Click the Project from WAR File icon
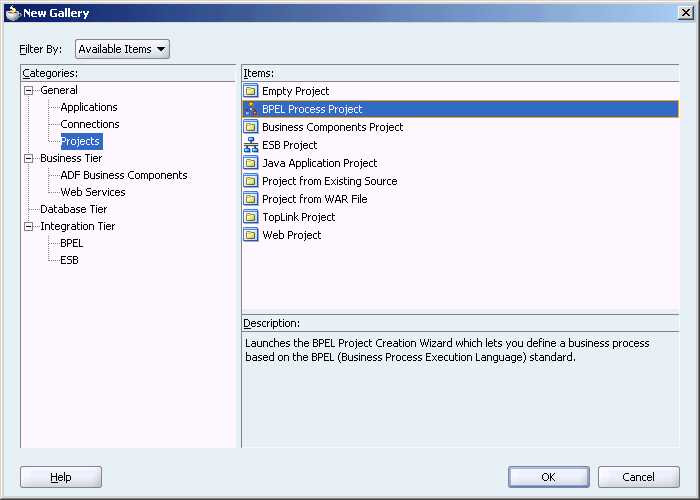This screenshot has height=500, width=700. click(251, 199)
